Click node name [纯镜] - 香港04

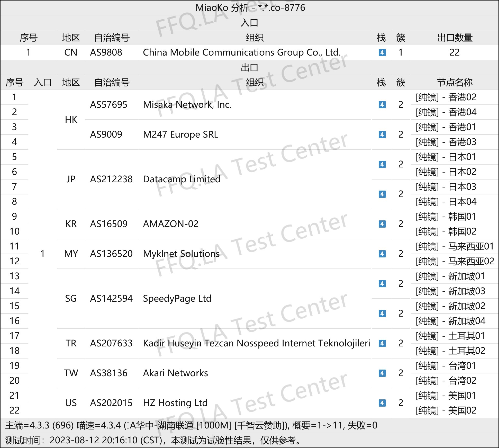point(446,112)
